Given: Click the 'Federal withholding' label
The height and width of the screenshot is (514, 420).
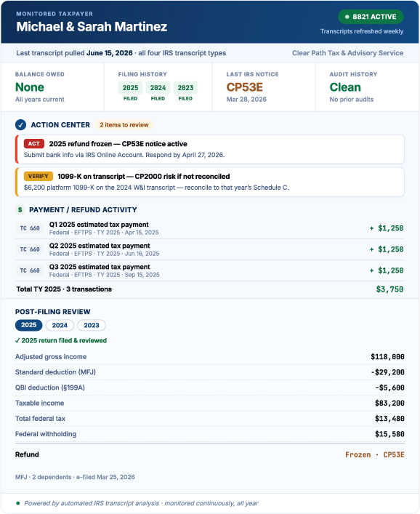Looking at the screenshot, I should [x=46, y=434].
